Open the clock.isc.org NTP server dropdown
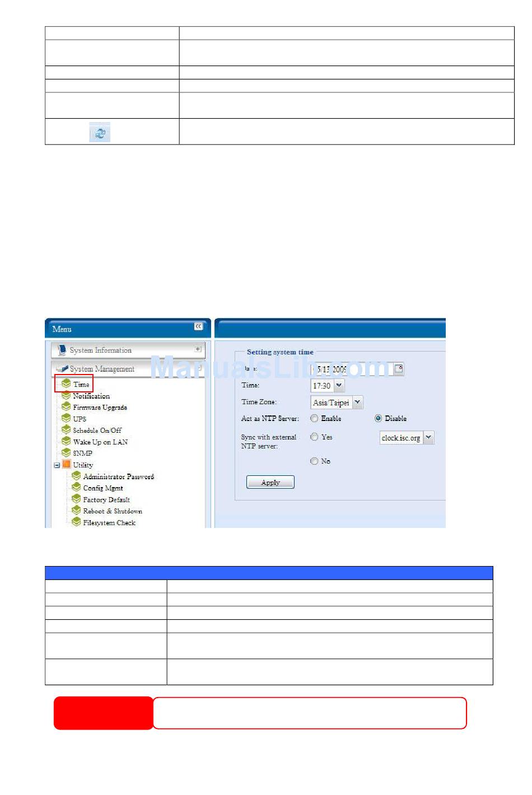Screen dimensions: 532x795 [x=428, y=438]
